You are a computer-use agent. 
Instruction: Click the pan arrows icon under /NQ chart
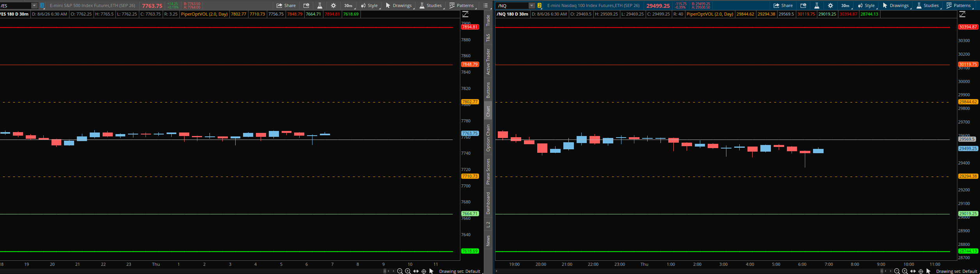913,271
